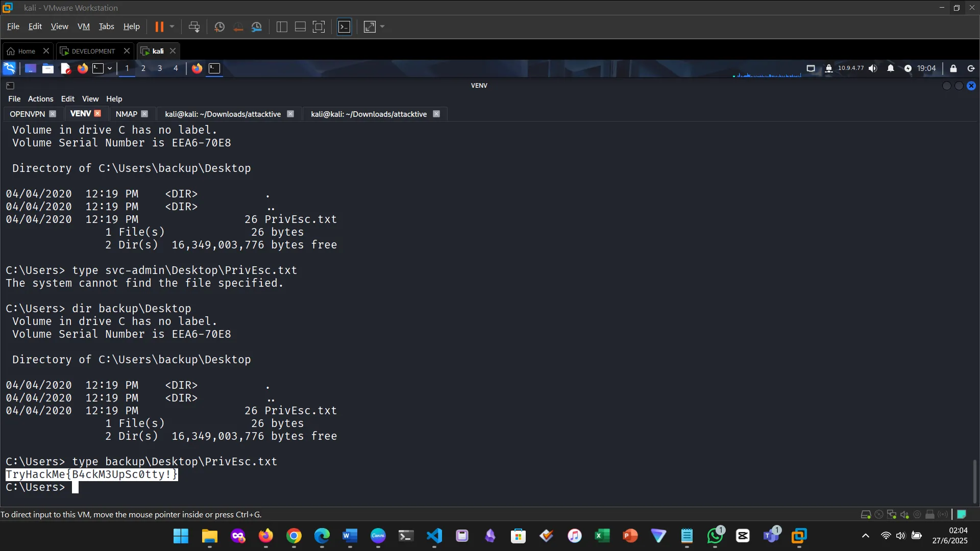Revert the virtual machine to its snapshot
The height and width of the screenshot is (551, 980).
click(x=238, y=27)
